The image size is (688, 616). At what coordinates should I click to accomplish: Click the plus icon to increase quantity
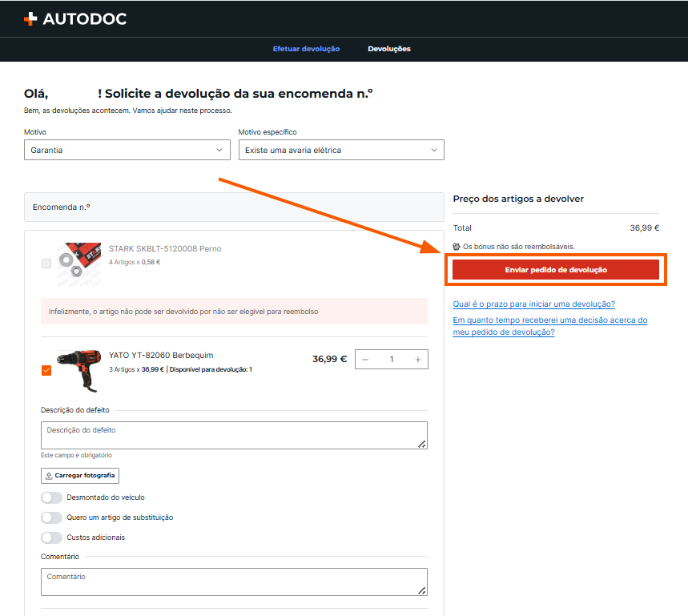(x=418, y=360)
